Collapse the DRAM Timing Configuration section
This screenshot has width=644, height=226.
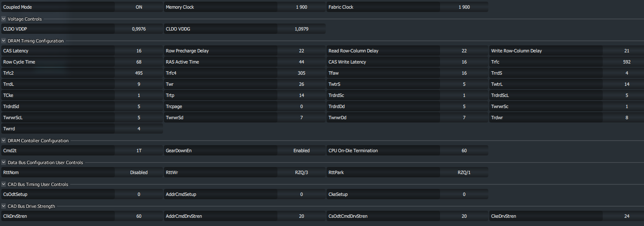point(4,41)
